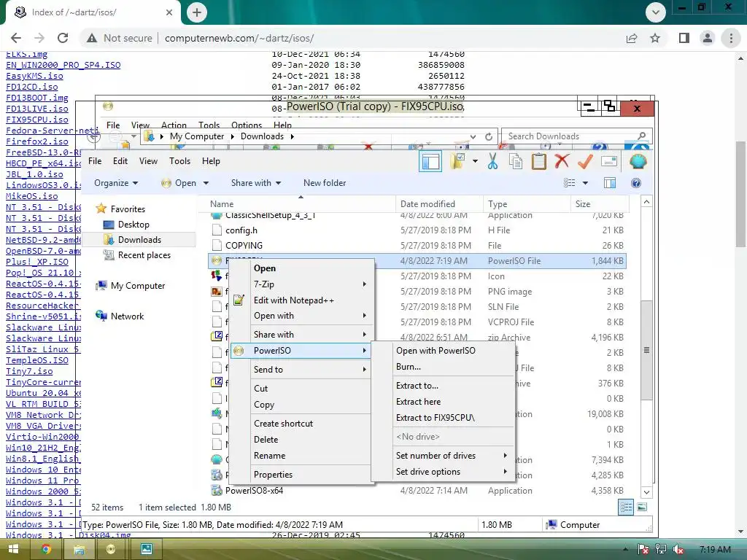Image resolution: width=747 pixels, height=560 pixels.
Task: Click the orange checkmark Properties icon
Action: click(585, 161)
